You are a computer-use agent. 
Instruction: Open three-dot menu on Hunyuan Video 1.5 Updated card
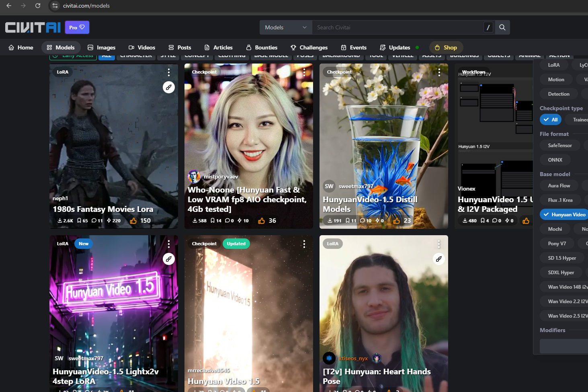pyautogui.click(x=304, y=244)
